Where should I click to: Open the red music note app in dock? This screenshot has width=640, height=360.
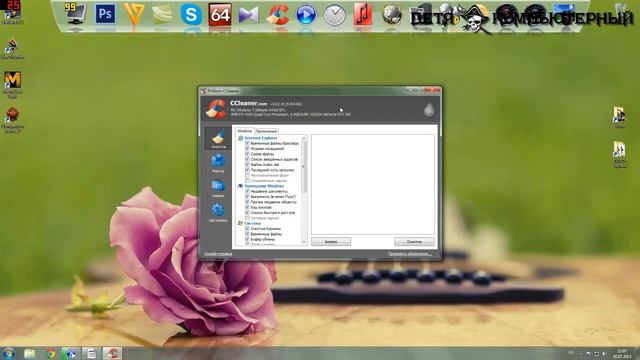(363, 15)
